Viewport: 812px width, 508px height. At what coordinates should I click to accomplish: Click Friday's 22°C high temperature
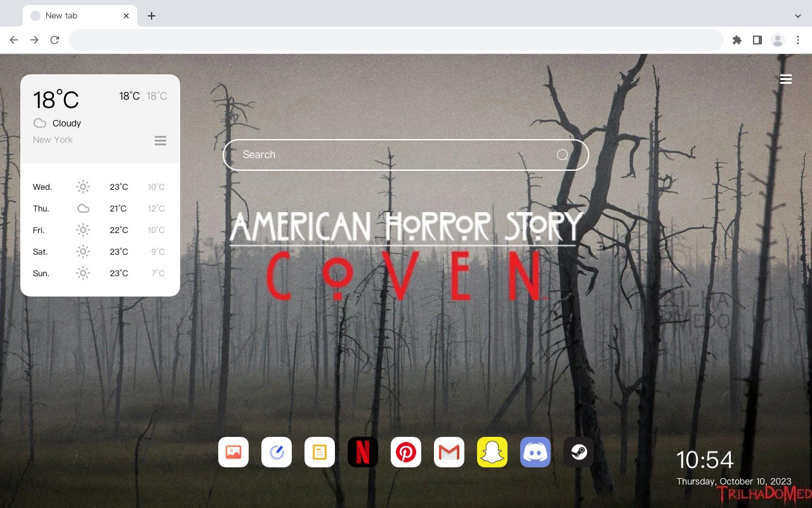pyautogui.click(x=119, y=230)
